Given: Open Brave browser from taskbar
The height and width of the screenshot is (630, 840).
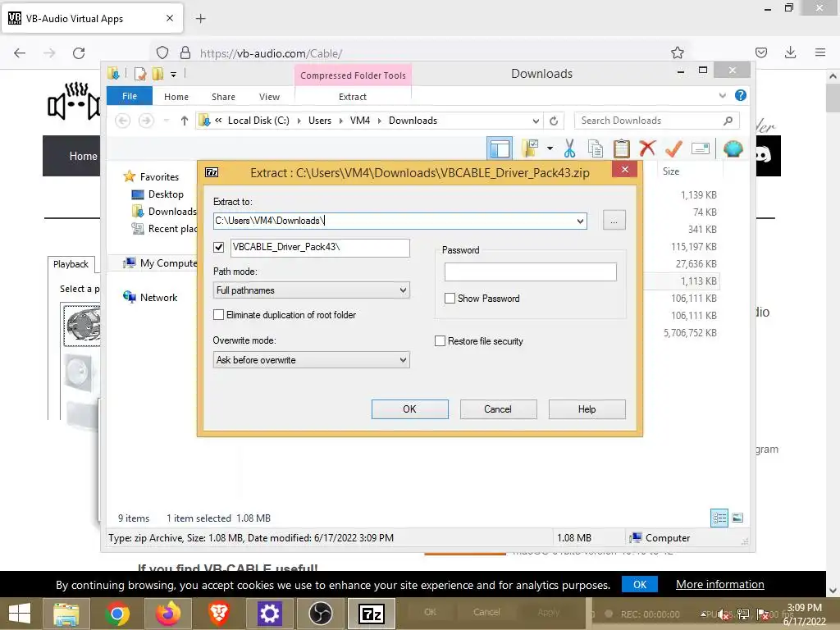Looking at the screenshot, I should tap(218, 614).
